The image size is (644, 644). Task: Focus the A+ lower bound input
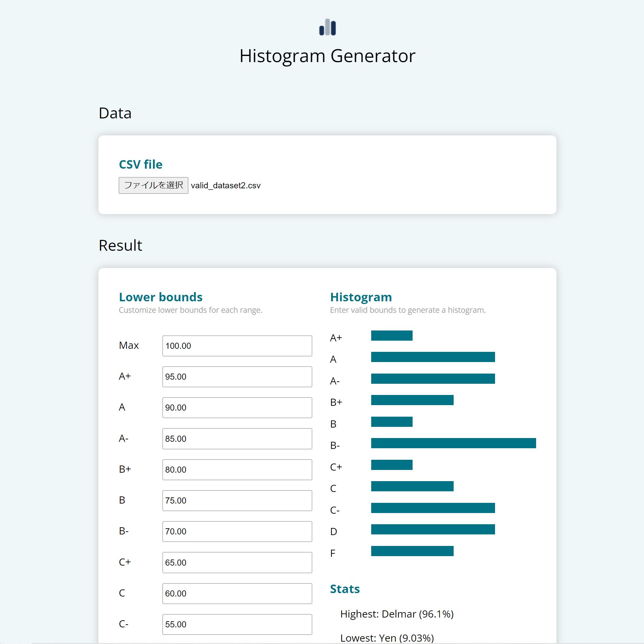pos(237,377)
